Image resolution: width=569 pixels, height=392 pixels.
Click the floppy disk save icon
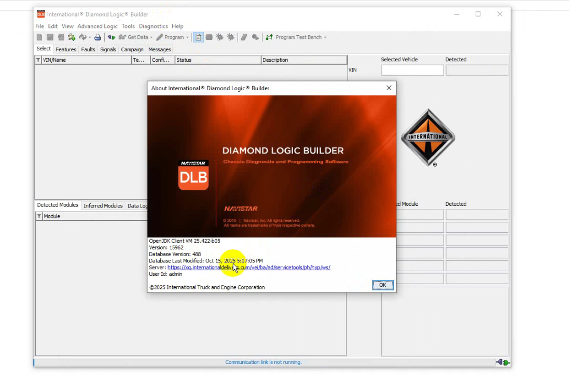click(50, 37)
